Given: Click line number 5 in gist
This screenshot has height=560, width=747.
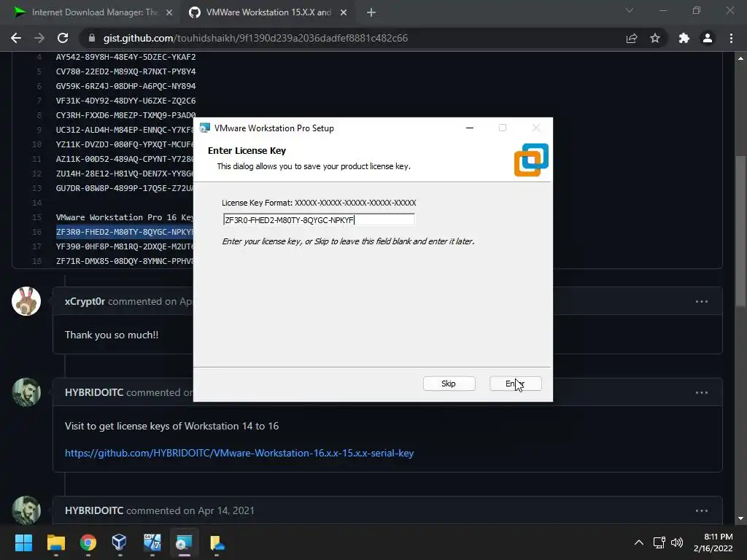Looking at the screenshot, I should pos(39,71).
